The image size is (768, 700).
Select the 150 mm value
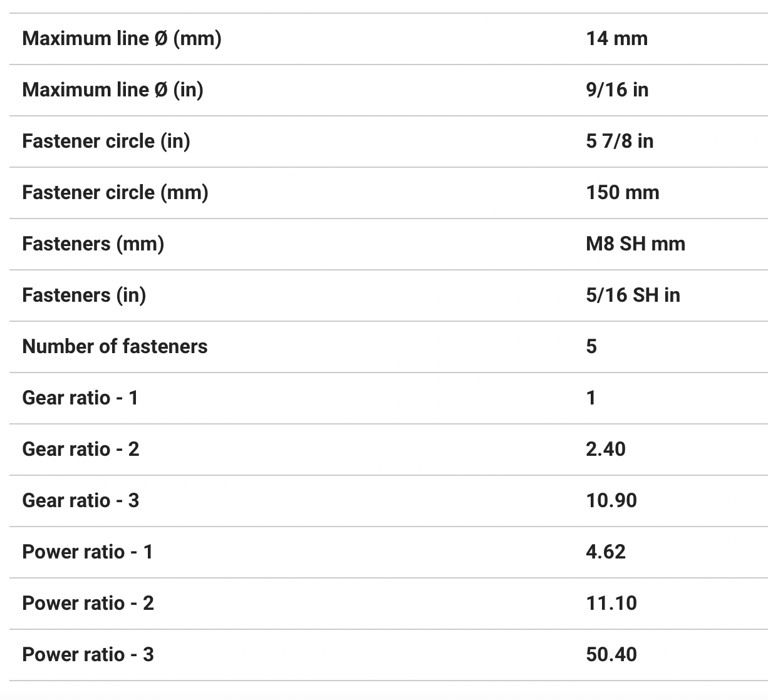pos(623,193)
